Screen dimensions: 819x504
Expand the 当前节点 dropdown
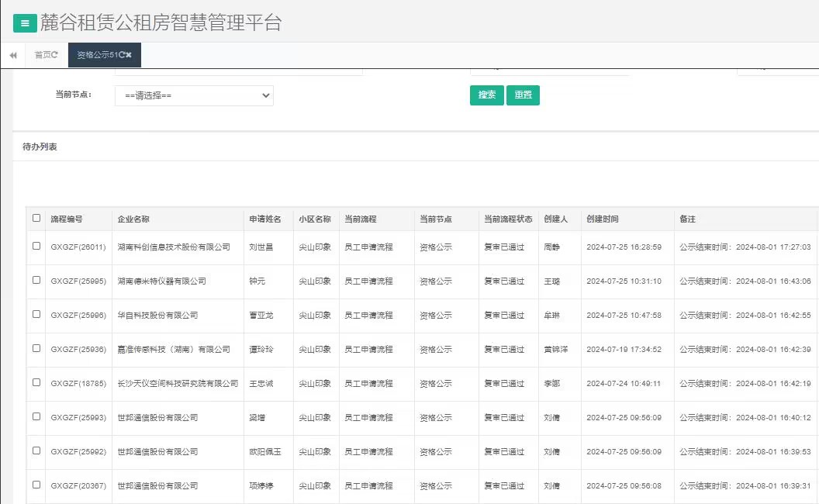[194, 95]
